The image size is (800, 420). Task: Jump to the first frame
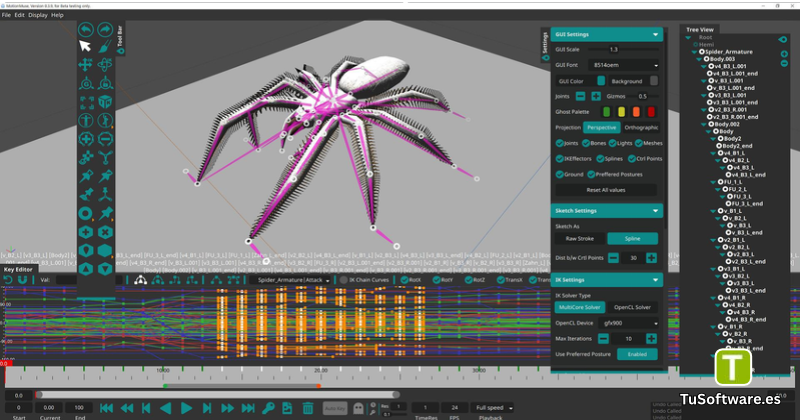tap(106, 408)
